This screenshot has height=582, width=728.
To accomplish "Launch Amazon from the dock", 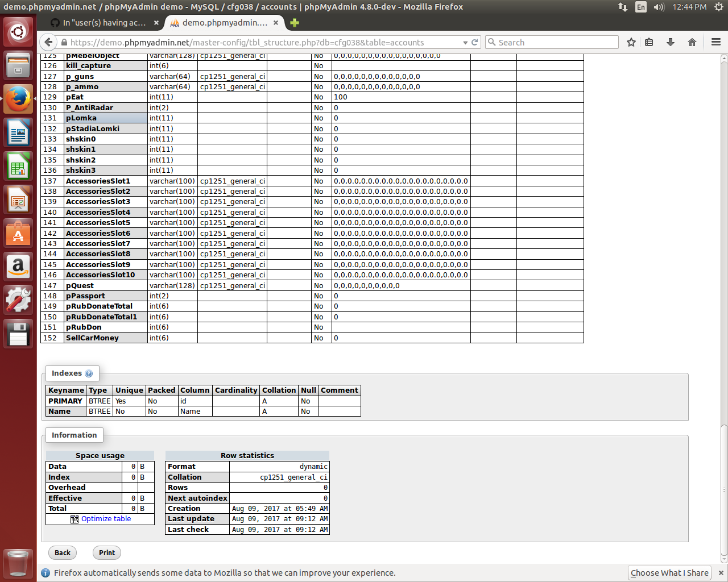I will point(18,267).
